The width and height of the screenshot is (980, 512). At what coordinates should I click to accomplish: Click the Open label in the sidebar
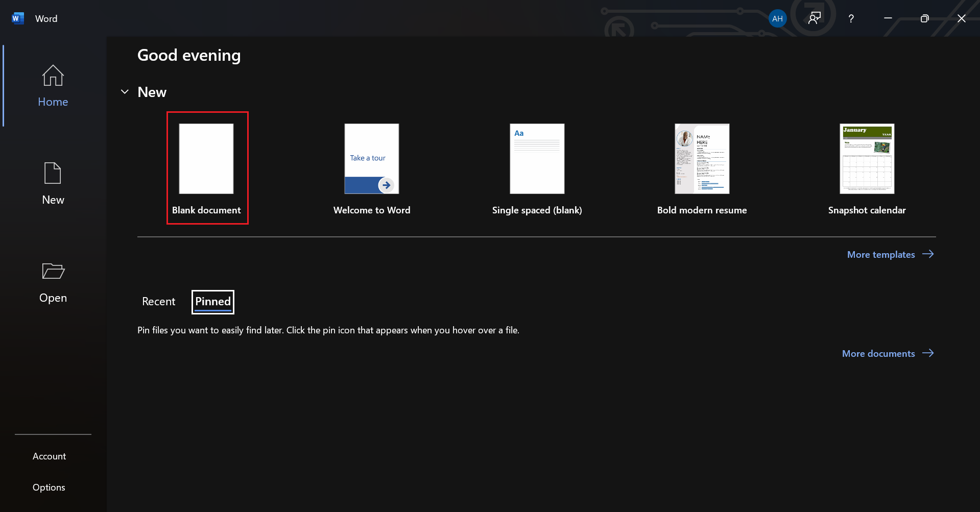(53, 298)
